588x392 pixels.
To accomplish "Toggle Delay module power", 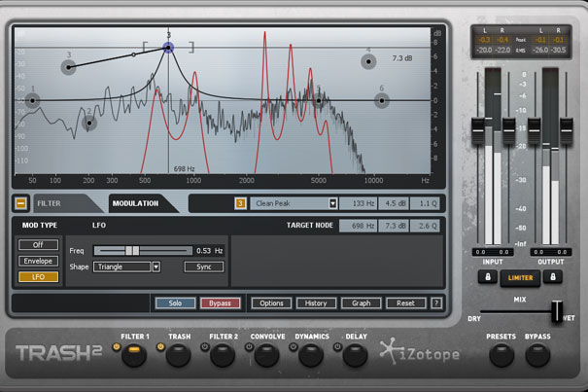I will coord(337,346).
